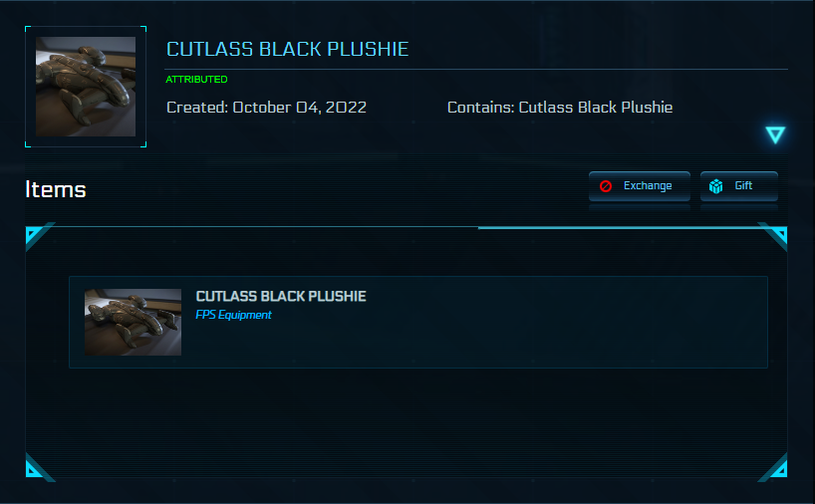Click the red prohibited icon on Exchange
815x504 pixels.
(606, 186)
